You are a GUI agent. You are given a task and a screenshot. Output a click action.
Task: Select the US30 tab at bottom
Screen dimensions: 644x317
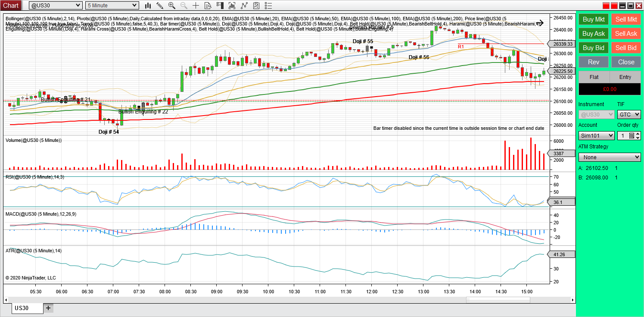(27, 308)
